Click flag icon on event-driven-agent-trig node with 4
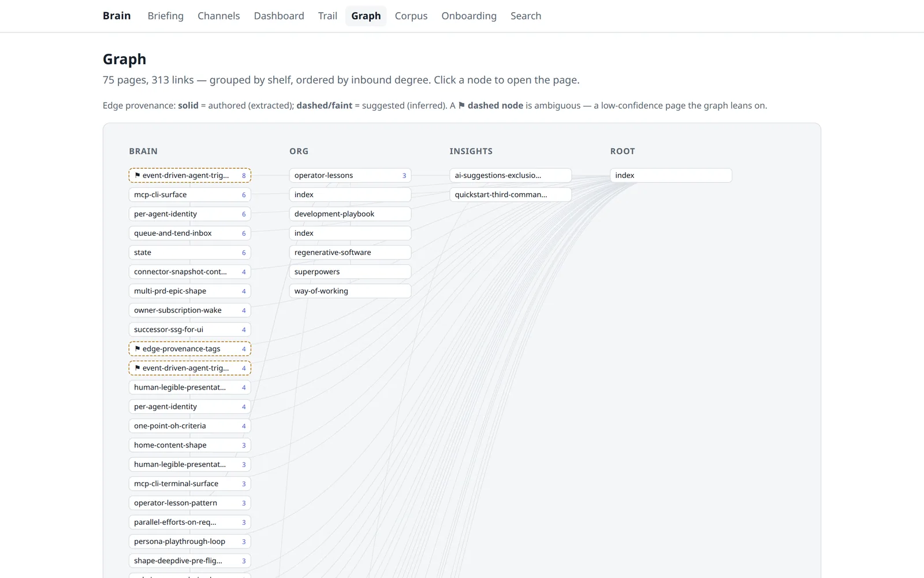Image resolution: width=924 pixels, height=578 pixels. [137, 368]
